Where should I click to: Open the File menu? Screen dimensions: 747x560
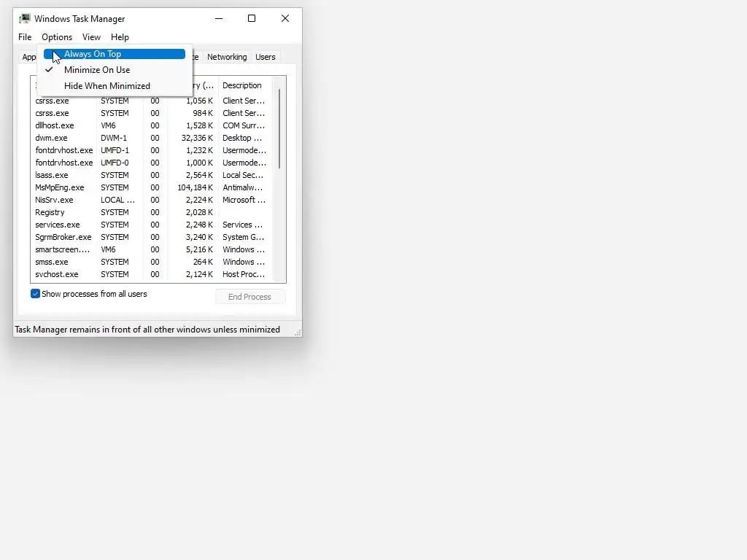25,37
